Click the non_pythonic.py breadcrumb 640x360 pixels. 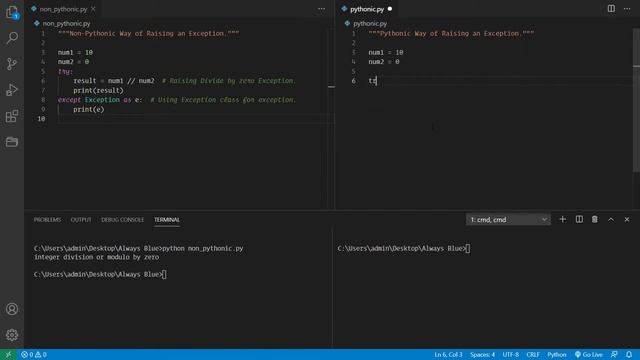(x=66, y=24)
